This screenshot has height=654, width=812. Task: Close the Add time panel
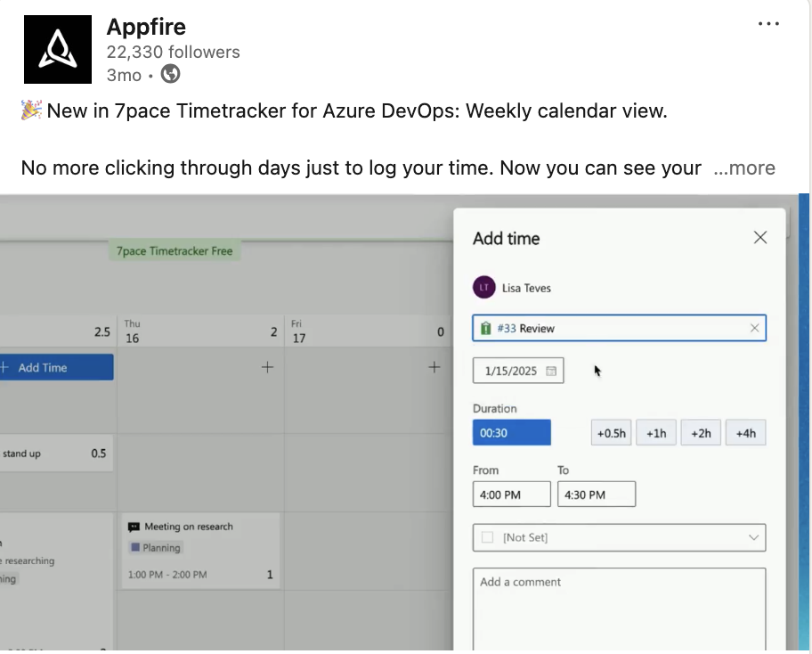tap(759, 237)
